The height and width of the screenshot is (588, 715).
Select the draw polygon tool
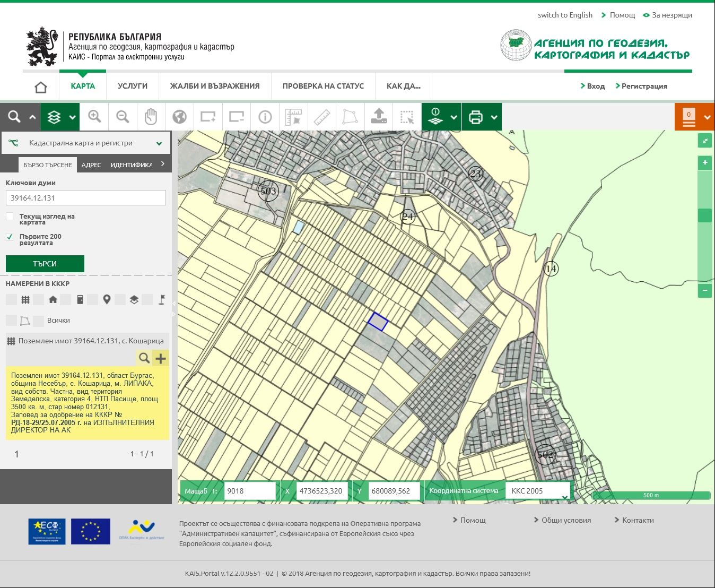coord(350,117)
